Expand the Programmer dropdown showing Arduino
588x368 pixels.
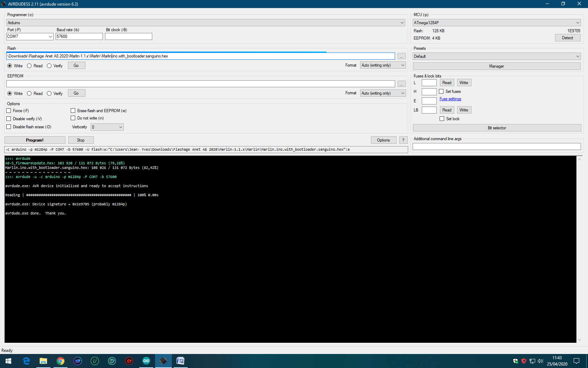tap(206, 23)
